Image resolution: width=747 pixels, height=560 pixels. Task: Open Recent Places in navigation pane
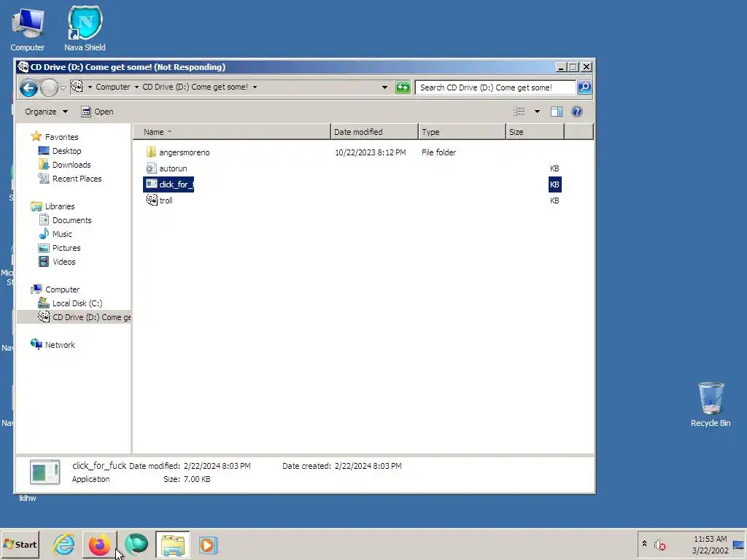point(70,179)
